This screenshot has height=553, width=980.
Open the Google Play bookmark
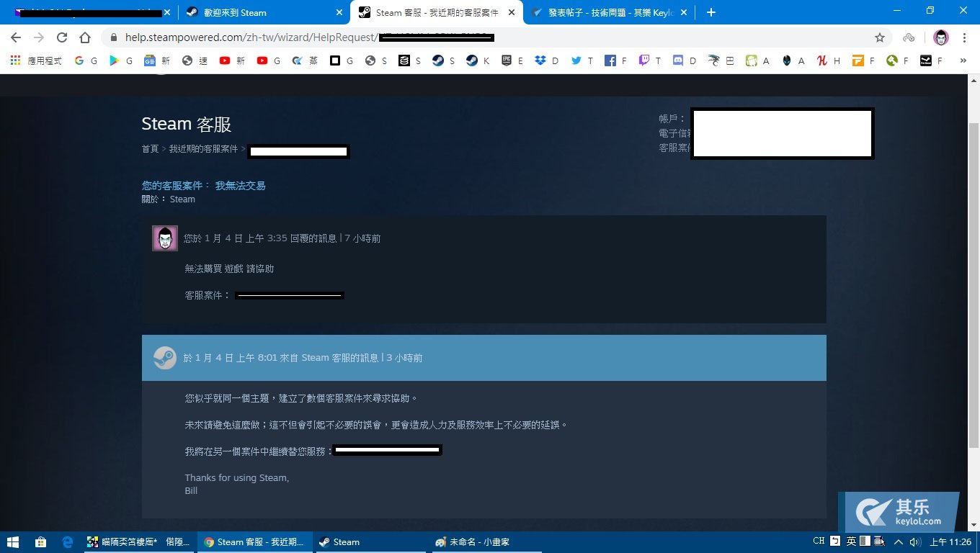coord(121,61)
